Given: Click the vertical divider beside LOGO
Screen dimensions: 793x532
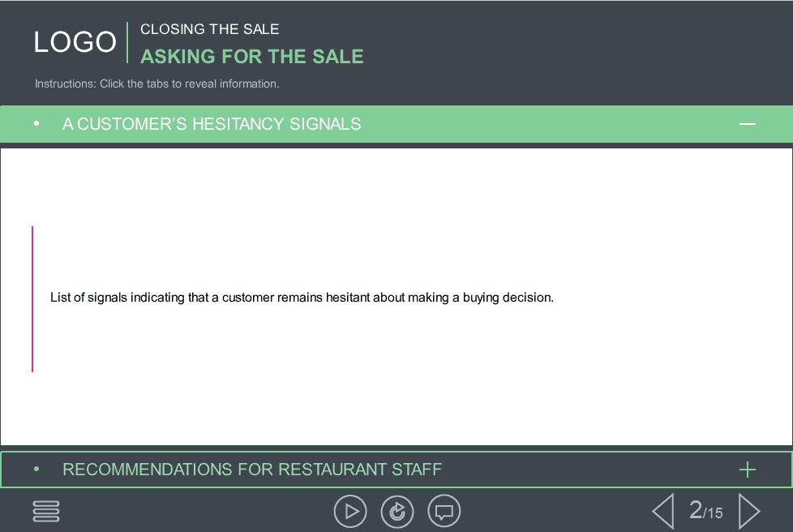Looking at the screenshot, I should pos(127,42).
